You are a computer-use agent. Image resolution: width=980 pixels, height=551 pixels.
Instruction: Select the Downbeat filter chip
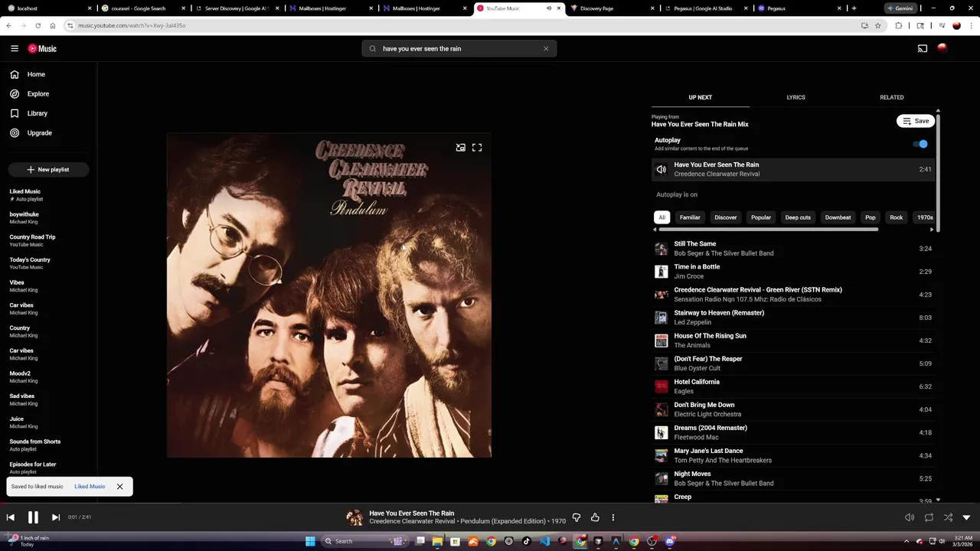click(x=838, y=217)
